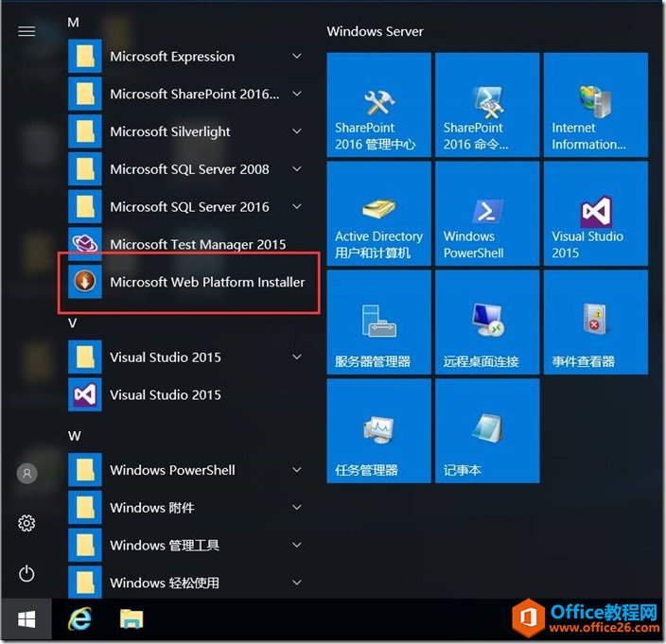Click the Microsoft Test Manager 2015 icon
The image size is (666, 644).
click(85, 244)
